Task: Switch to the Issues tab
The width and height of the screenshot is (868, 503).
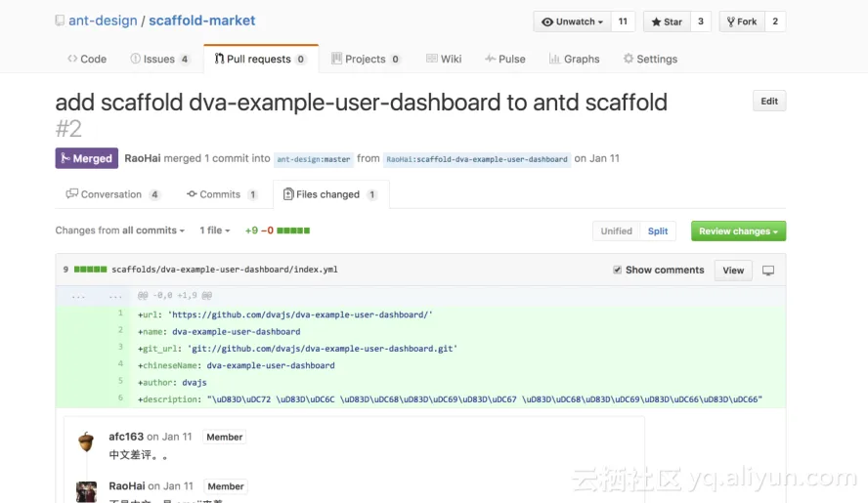Action: (x=159, y=59)
